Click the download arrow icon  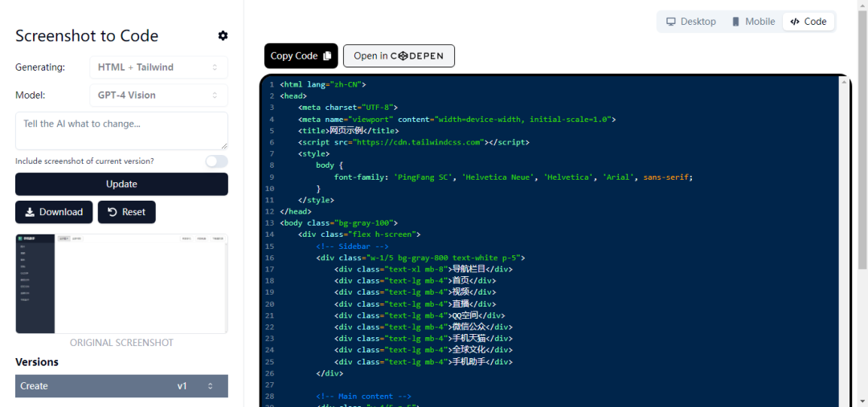point(30,212)
